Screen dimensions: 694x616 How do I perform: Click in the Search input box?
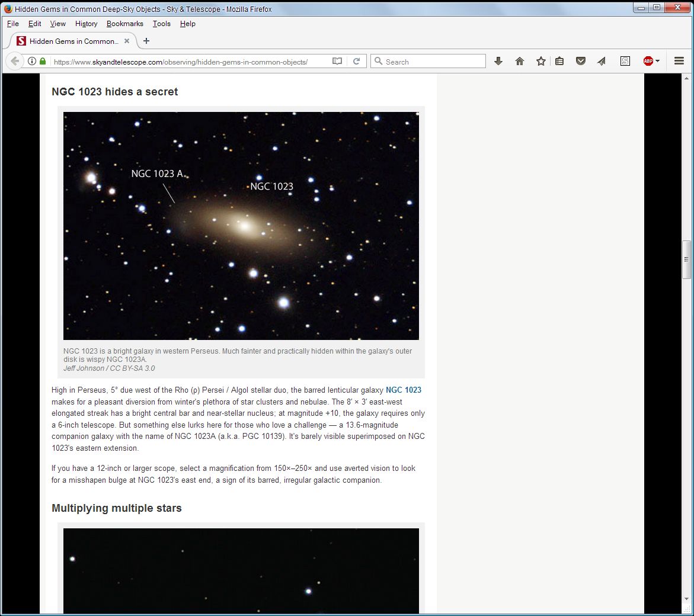433,62
